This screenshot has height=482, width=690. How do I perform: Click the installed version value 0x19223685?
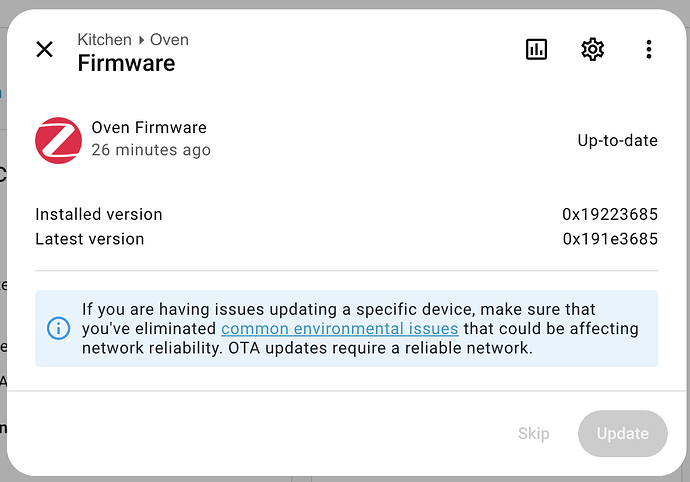pyautogui.click(x=610, y=214)
